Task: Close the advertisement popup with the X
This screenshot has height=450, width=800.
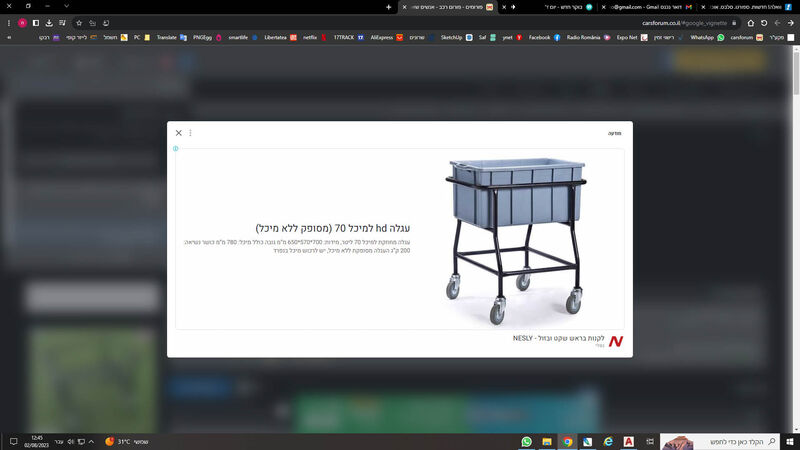Action: click(x=179, y=133)
